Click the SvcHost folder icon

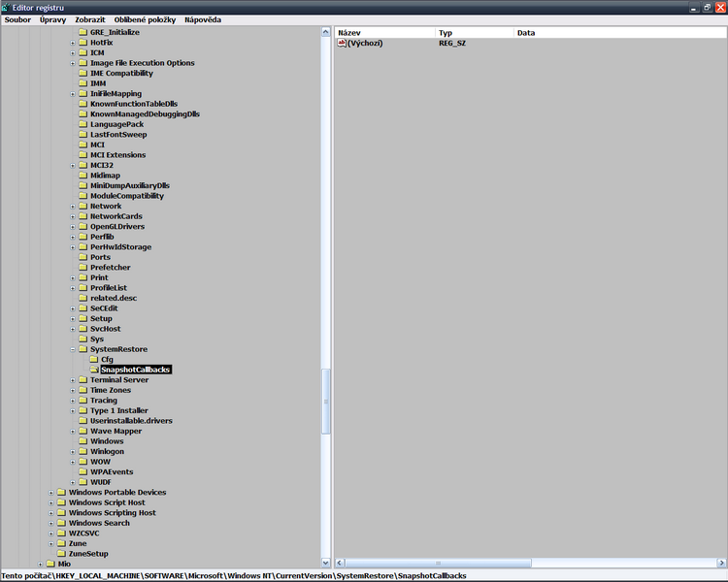[83, 328]
